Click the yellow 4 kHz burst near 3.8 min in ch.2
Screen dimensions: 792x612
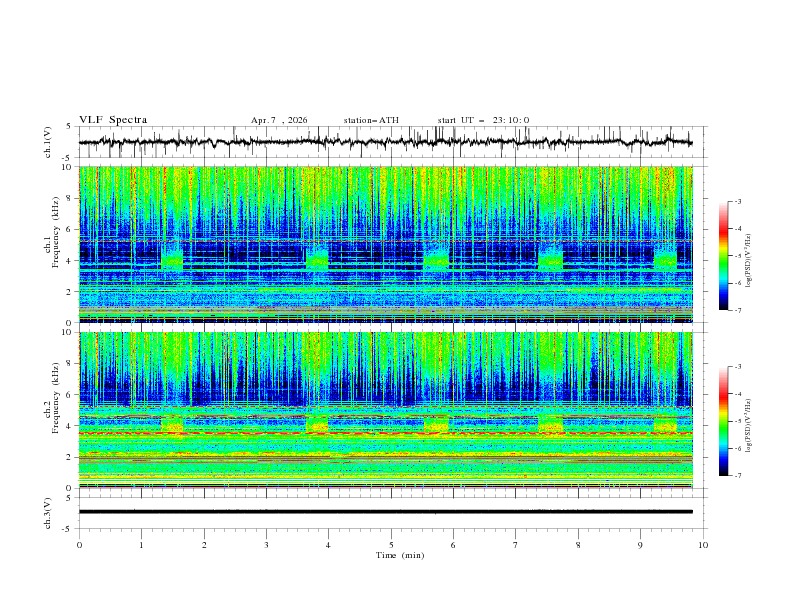point(317,425)
